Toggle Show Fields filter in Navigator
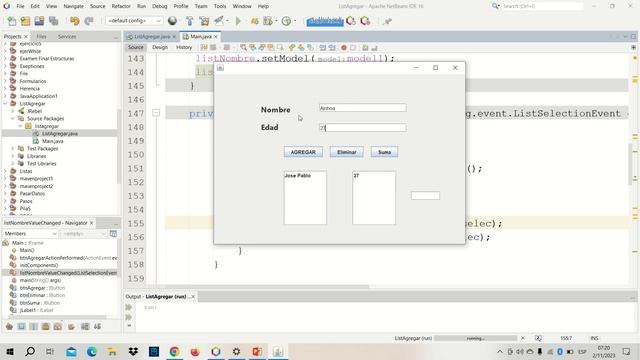 (21, 327)
